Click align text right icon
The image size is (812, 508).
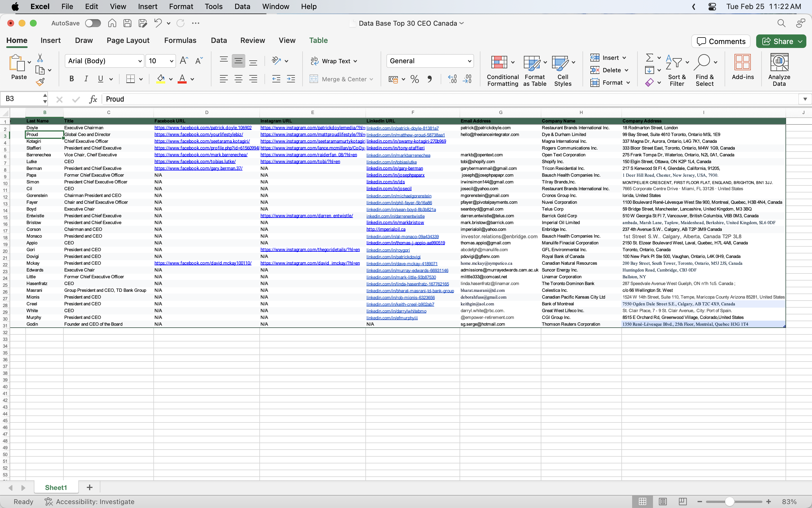tap(253, 79)
